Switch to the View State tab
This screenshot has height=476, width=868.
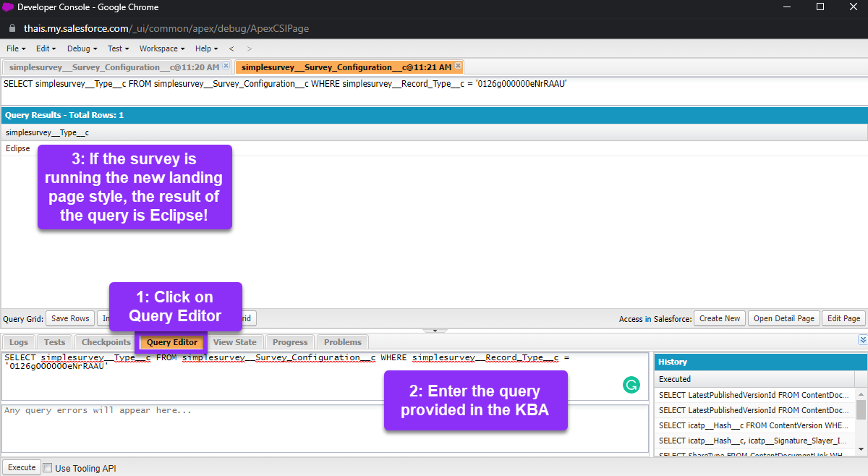(x=235, y=342)
